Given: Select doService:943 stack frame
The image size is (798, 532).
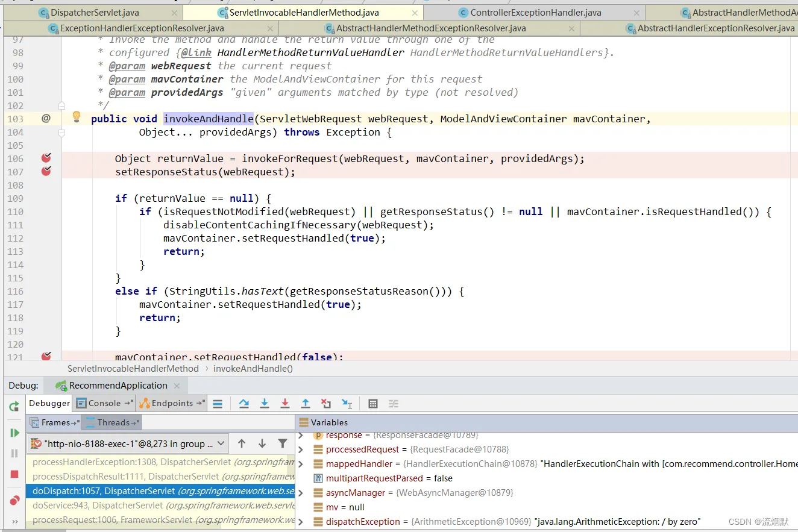Looking at the screenshot, I should [x=160, y=505].
